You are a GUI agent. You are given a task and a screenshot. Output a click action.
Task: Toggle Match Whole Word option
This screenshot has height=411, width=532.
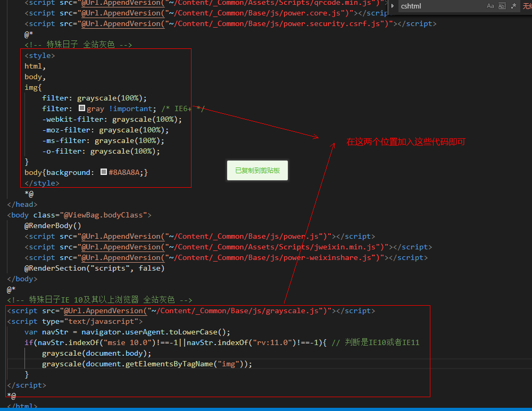[x=502, y=6]
